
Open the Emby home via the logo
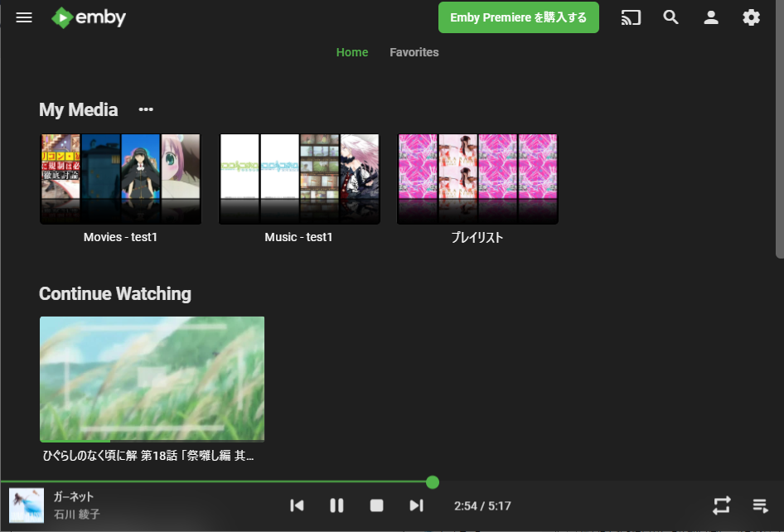[89, 17]
